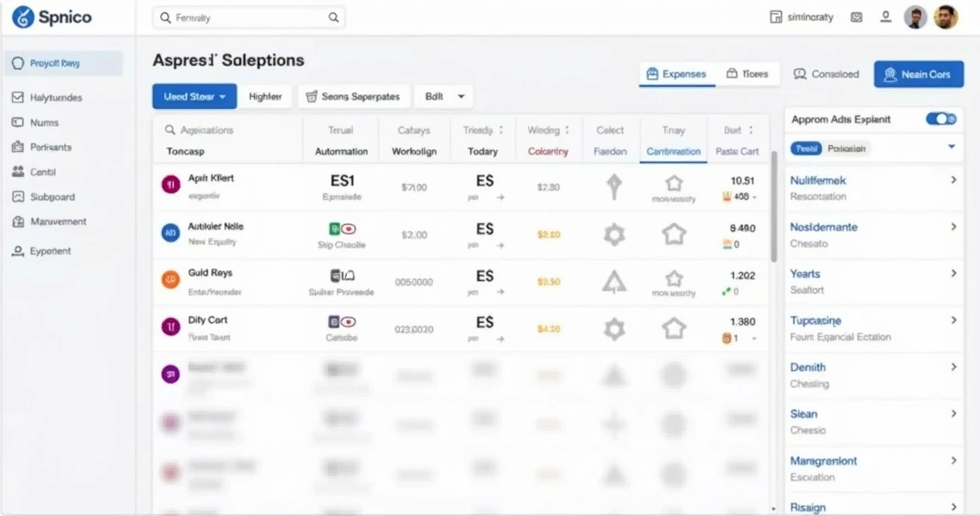This screenshot has height=516, width=980.
Task: Click the Agaisciations search header in table
Action: pos(199,130)
